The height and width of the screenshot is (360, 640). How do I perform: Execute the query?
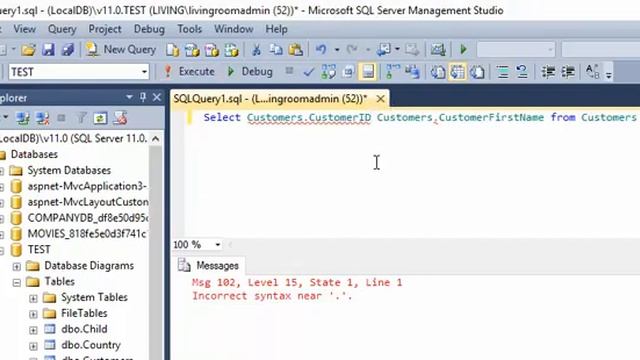click(x=189, y=71)
